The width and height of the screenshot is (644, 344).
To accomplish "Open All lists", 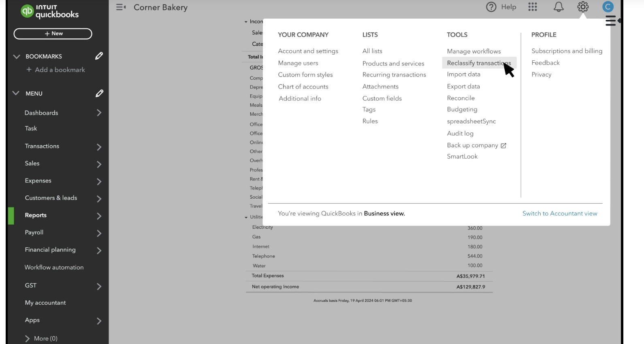I will click(x=372, y=51).
